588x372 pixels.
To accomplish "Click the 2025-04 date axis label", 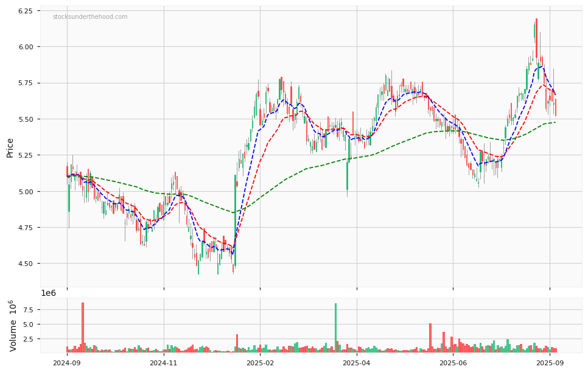I will click(x=356, y=363).
